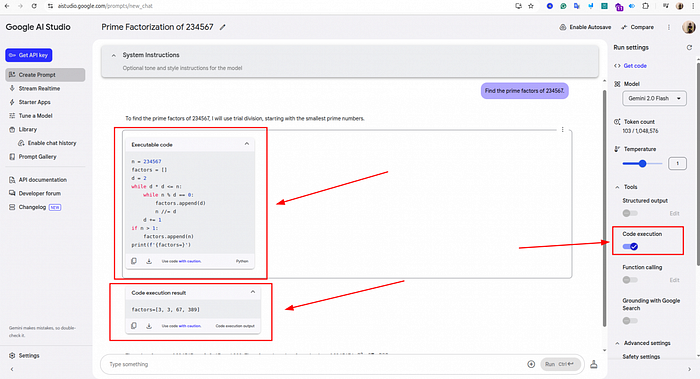Viewport: 700px width, 379px height.
Task: Copy the executable code block
Action: pyautogui.click(x=133, y=261)
